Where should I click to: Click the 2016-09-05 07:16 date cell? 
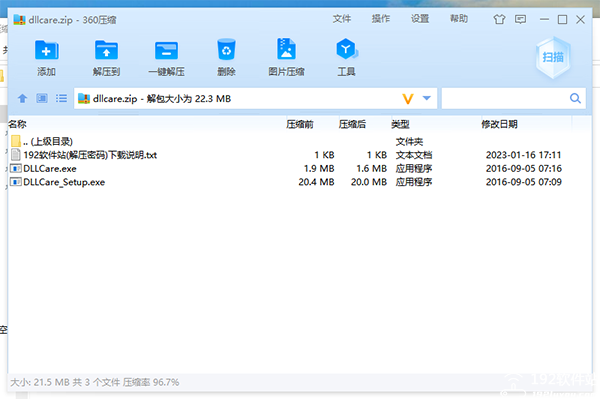[523, 169]
